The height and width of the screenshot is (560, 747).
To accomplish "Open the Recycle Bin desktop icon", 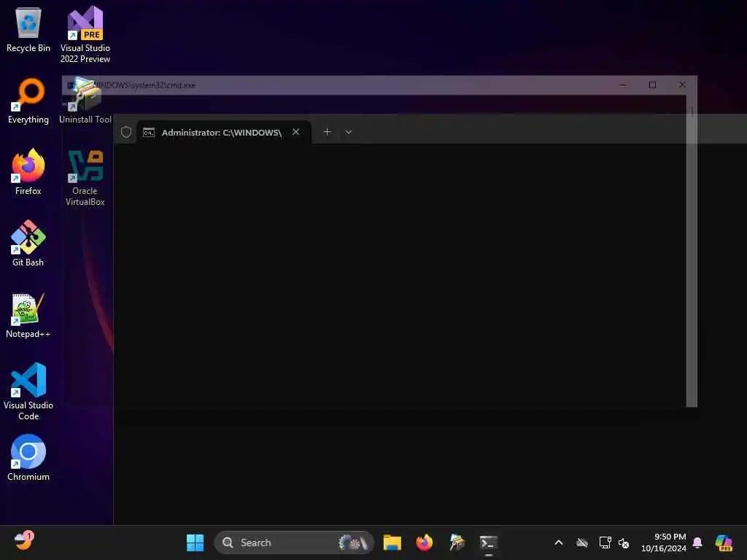I will (28, 29).
